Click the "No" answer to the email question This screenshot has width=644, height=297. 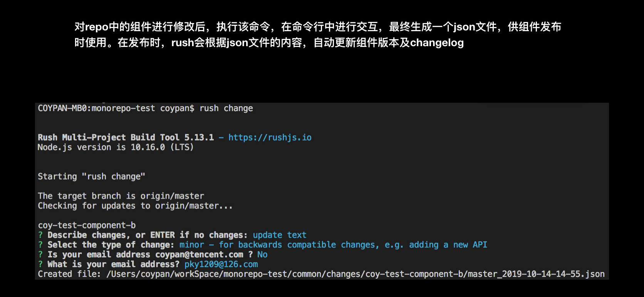tap(262, 255)
